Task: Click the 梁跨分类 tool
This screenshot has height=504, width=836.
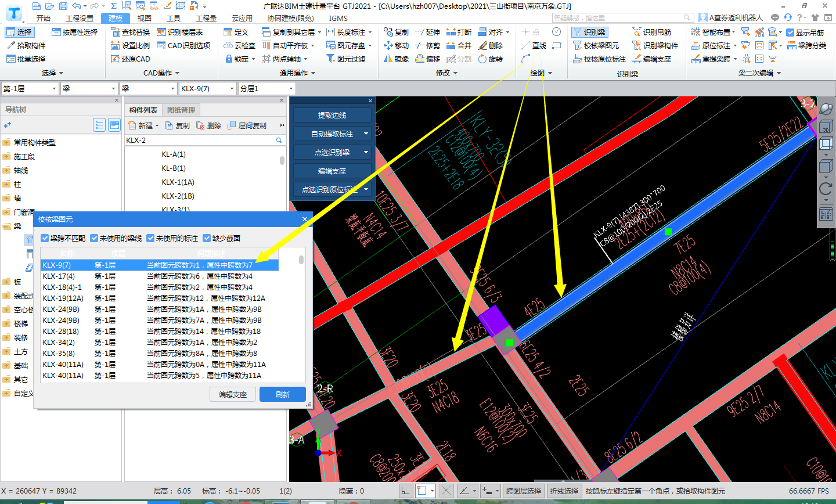Action: click(806, 45)
